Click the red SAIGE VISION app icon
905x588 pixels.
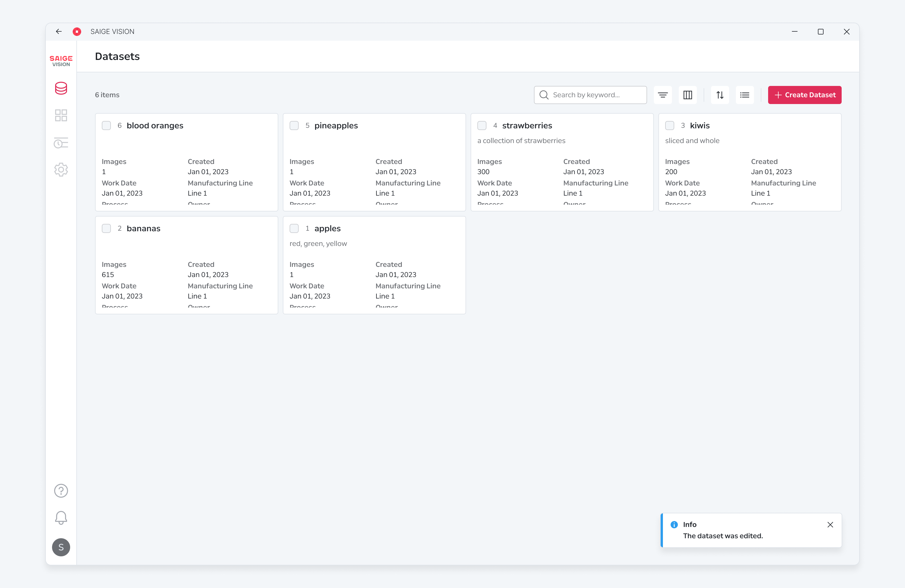pos(77,32)
